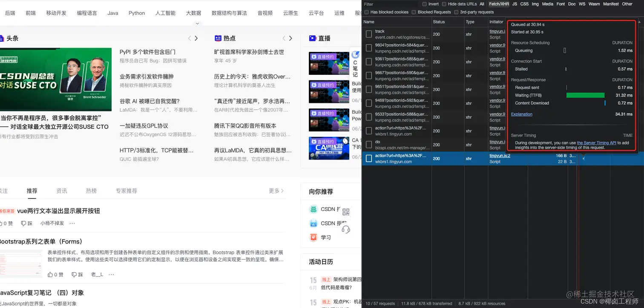The height and width of the screenshot is (308, 644).
Task: Open the Java category in top nav
Action: pos(113,13)
